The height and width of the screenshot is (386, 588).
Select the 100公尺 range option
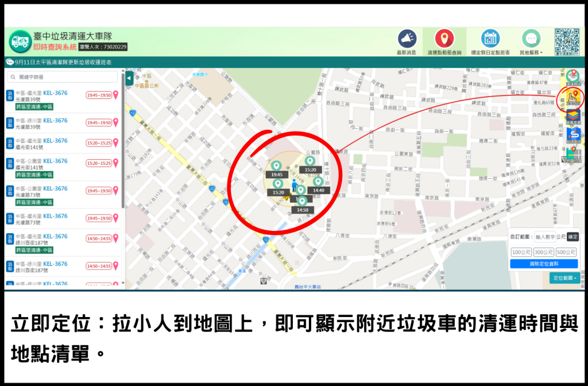(521, 252)
